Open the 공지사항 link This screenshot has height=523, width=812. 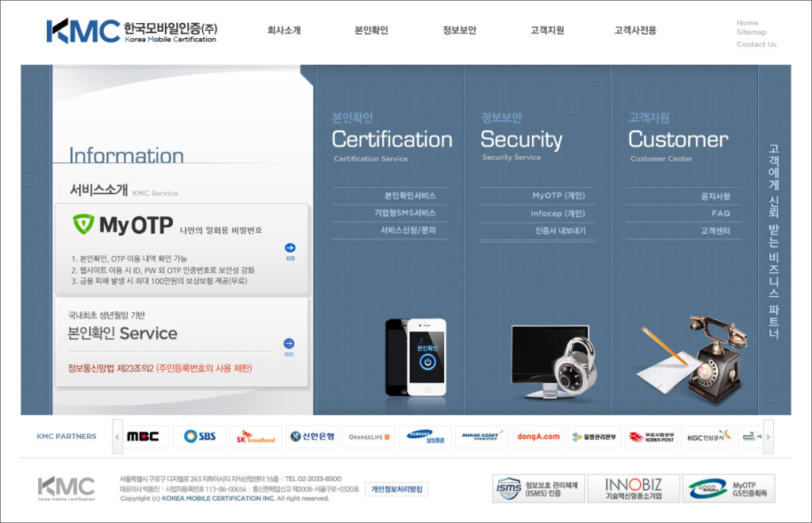click(715, 196)
